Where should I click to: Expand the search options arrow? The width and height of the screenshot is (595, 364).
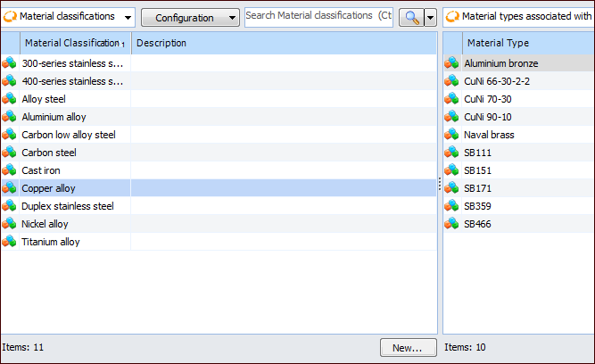click(430, 18)
